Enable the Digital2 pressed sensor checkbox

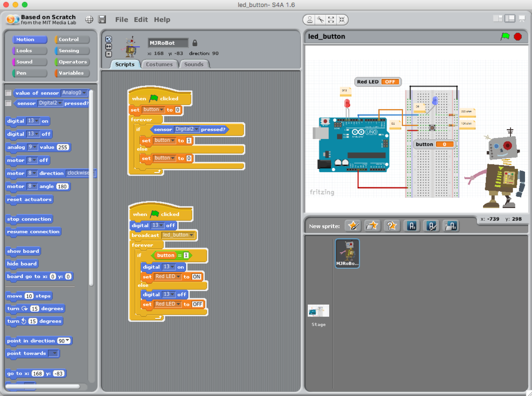pyautogui.click(x=8, y=103)
